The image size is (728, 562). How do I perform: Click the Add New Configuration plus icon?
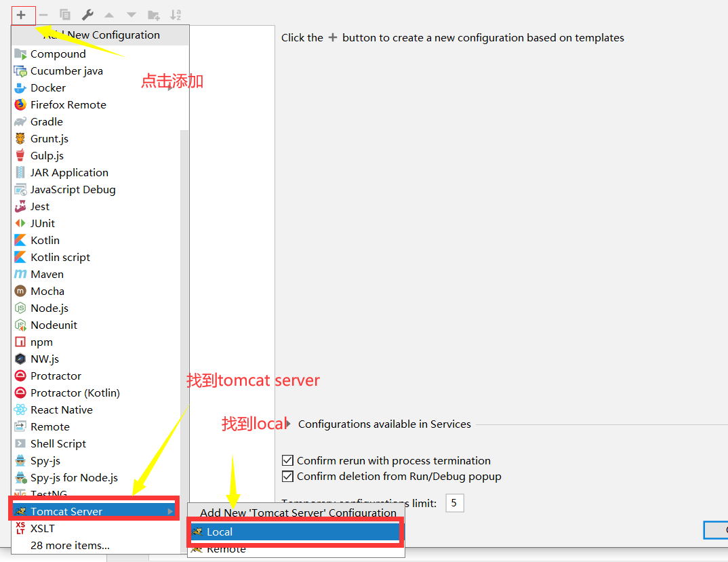[21, 15]
